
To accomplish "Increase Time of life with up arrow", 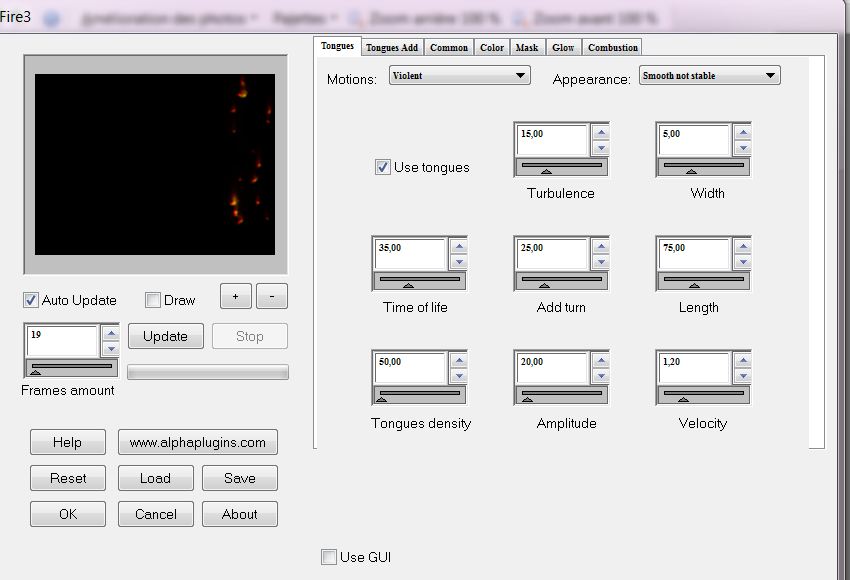I will 459,246.
